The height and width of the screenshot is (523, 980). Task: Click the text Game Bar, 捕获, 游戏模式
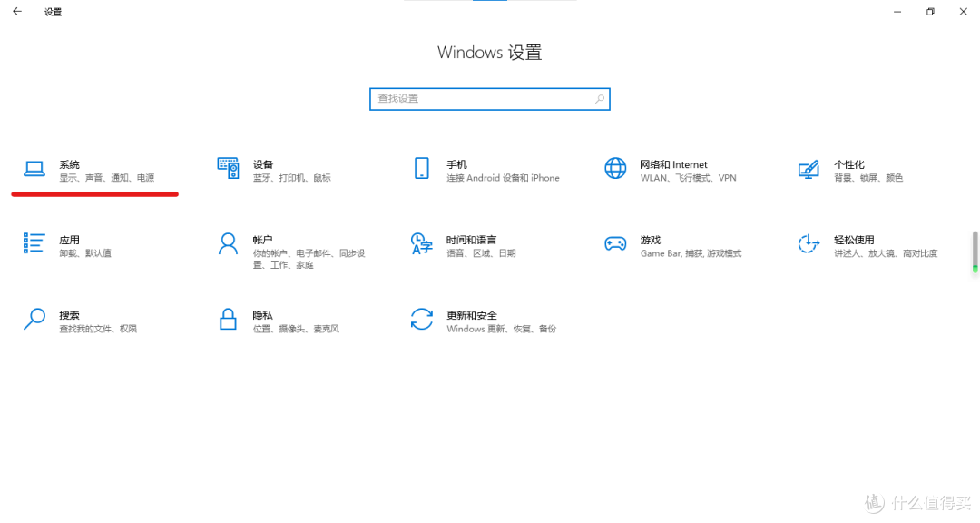(x=691, y=253)
